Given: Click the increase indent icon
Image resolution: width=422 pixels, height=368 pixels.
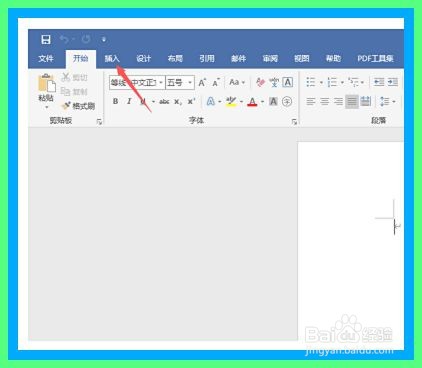Looking at the screenshot, I should point(393,82).
